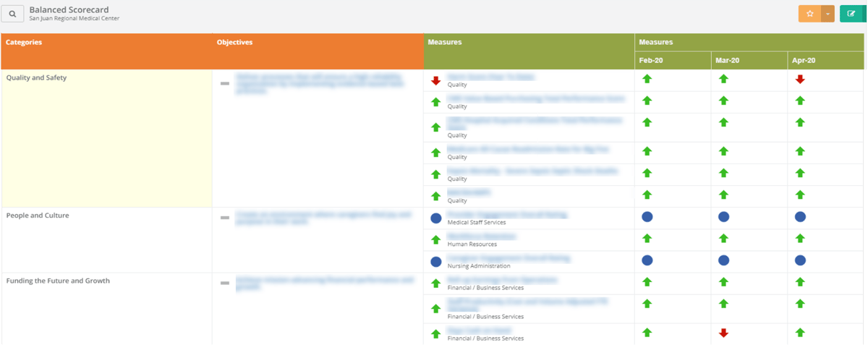Screen dimensions: 868x345
Task: Click the Human Resources department label
Action: pyautogui.click(x=472, y=244)
